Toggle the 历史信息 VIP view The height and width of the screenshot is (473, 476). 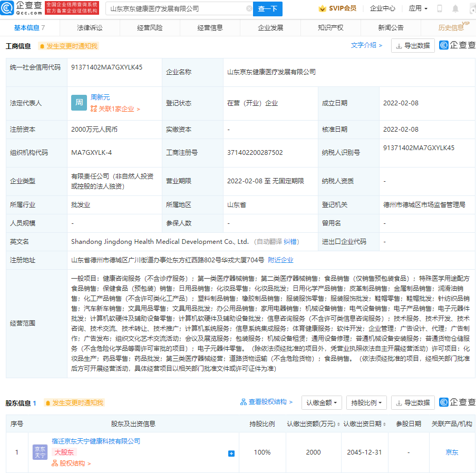pos(452,27)
